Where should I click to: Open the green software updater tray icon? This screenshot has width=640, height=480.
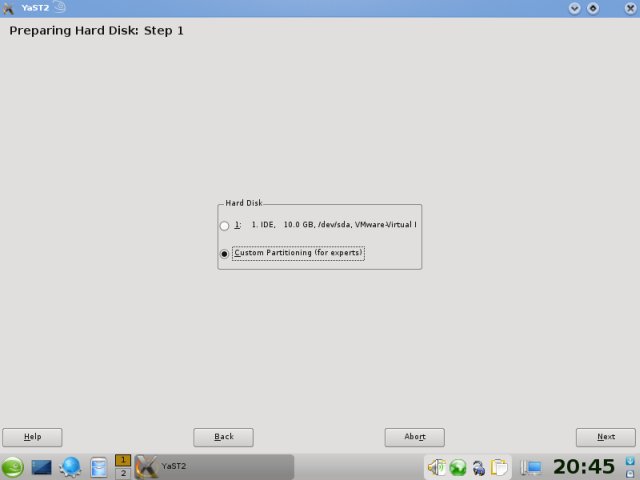click(x=458, y=467)
